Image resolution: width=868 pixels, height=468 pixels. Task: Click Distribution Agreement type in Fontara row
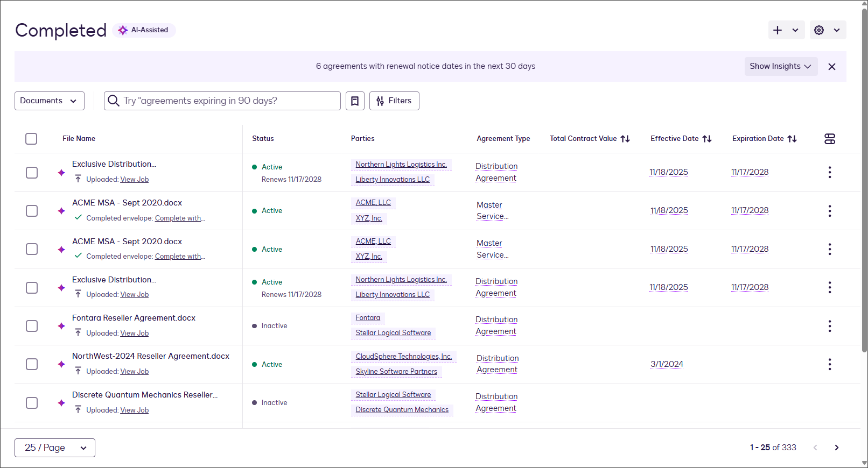(x=496, y=325)
